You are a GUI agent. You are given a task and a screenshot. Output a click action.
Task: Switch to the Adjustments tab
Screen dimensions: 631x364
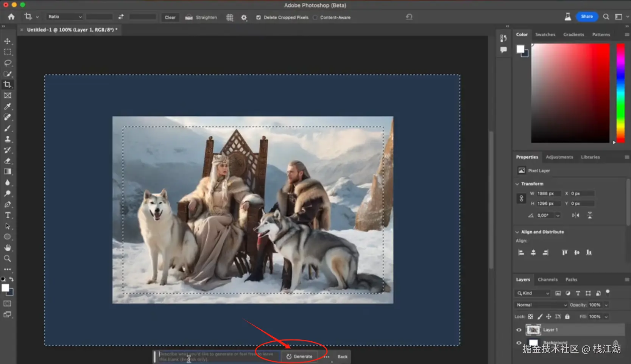click(559, 157)
